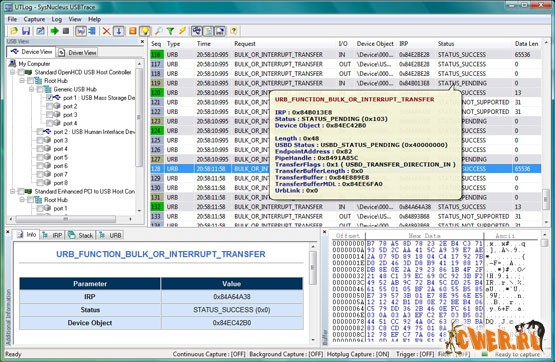Click the Open log file toolbar icon
The image size is (555, 362).
tap(13, 31)
